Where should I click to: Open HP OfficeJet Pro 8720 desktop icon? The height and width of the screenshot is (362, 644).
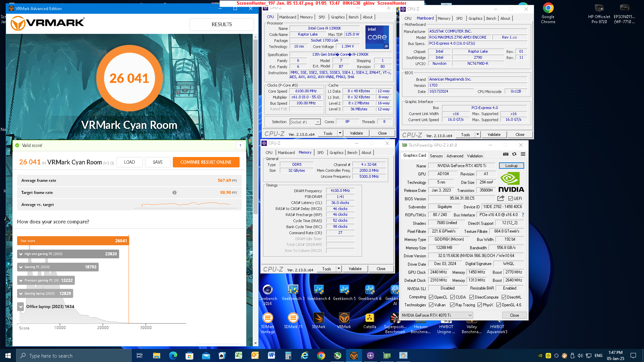click(599, 13)
